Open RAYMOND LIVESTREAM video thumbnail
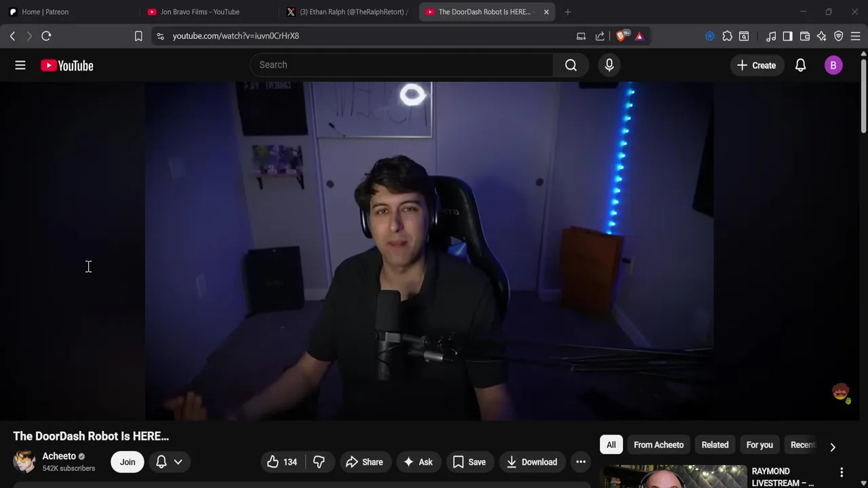Viewport: 868px width, 488px height. pyautogui.click(x=675, y=476)
